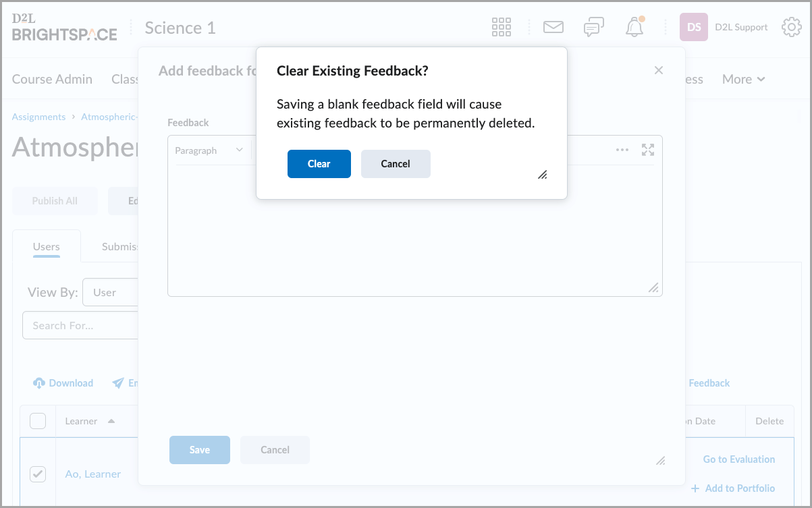
Task: Open the View By User dropdown
Action: (111, 292)
